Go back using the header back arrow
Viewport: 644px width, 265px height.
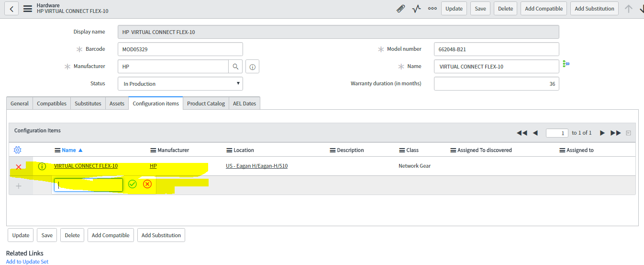click(x=11, y=8)
